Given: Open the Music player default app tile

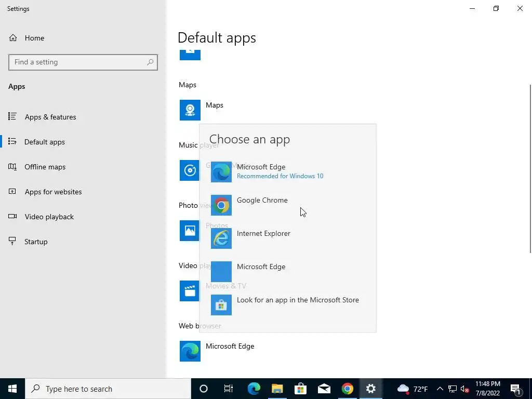Looking at the screenshot, I should coord(189,170).
